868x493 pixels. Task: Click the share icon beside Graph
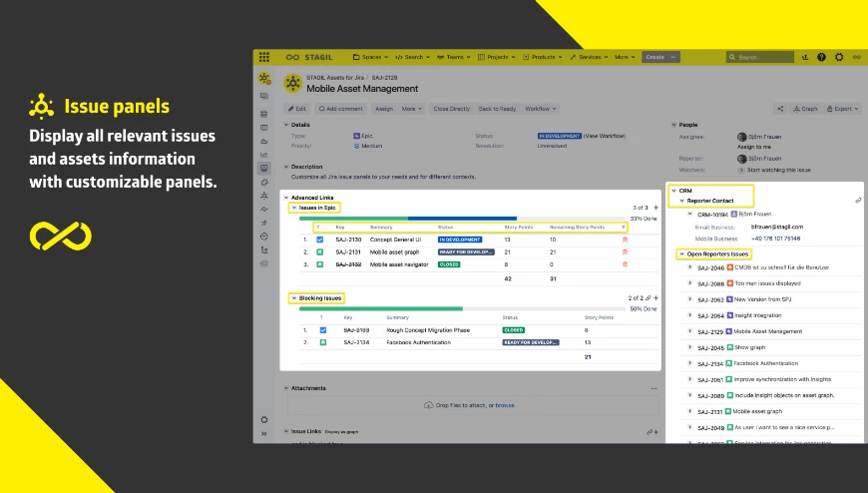(780, 108)
